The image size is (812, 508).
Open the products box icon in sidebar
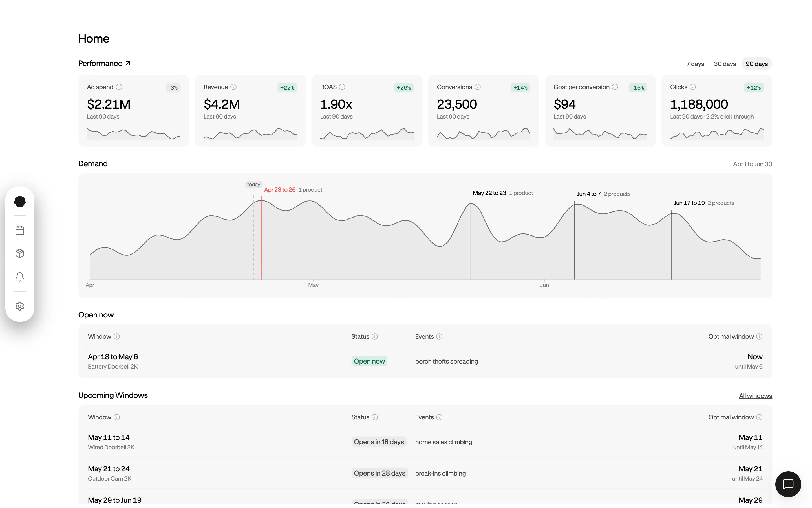pyautogui.click(x=20, y=253)
